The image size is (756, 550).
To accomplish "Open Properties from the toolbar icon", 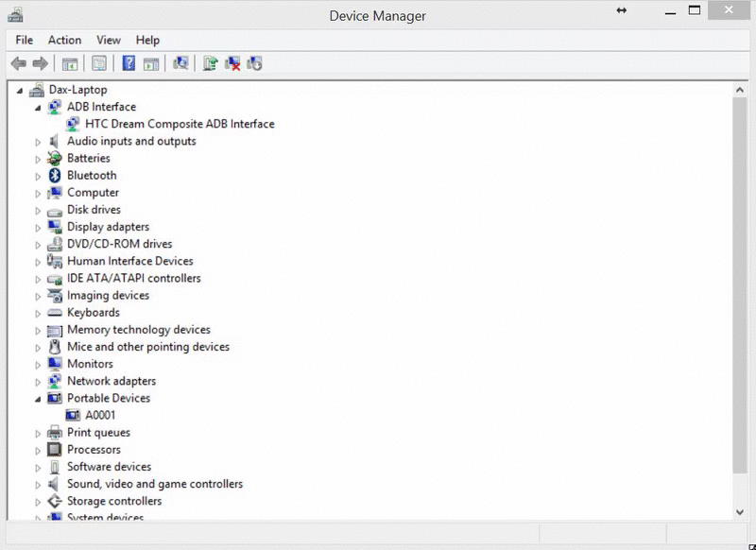I will click(99, 63).
